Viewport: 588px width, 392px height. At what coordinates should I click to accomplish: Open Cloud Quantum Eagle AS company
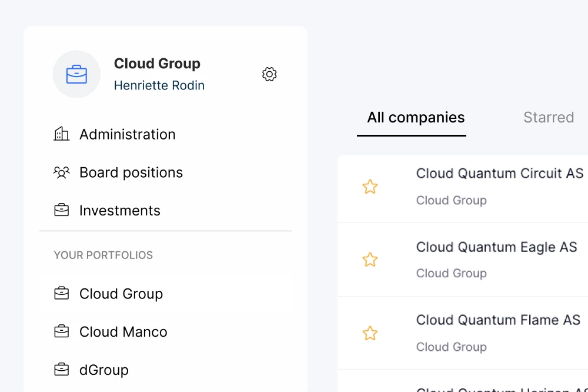point(496,247)
